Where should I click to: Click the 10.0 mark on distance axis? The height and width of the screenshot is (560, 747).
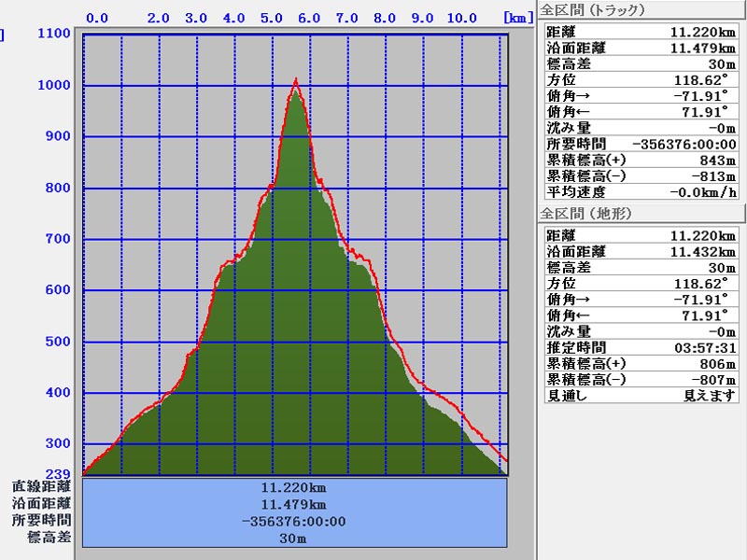click(460, 17)
